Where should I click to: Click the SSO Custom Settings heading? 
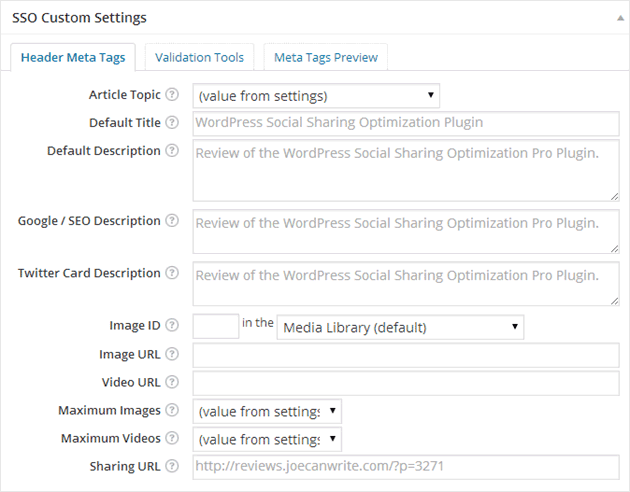[79, 18]
